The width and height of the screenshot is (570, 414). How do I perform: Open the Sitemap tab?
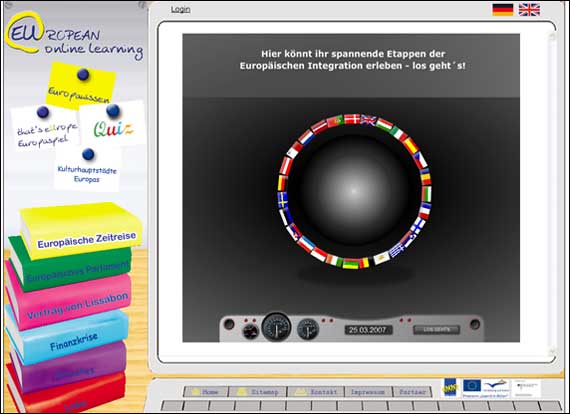tap(258, 392)
